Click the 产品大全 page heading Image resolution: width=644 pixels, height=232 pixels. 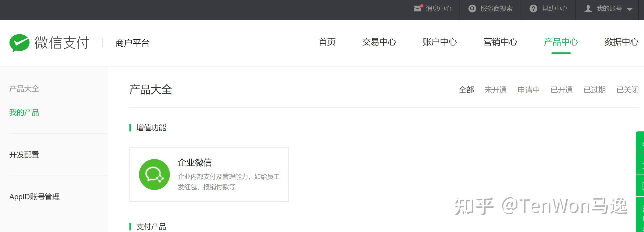151,90
